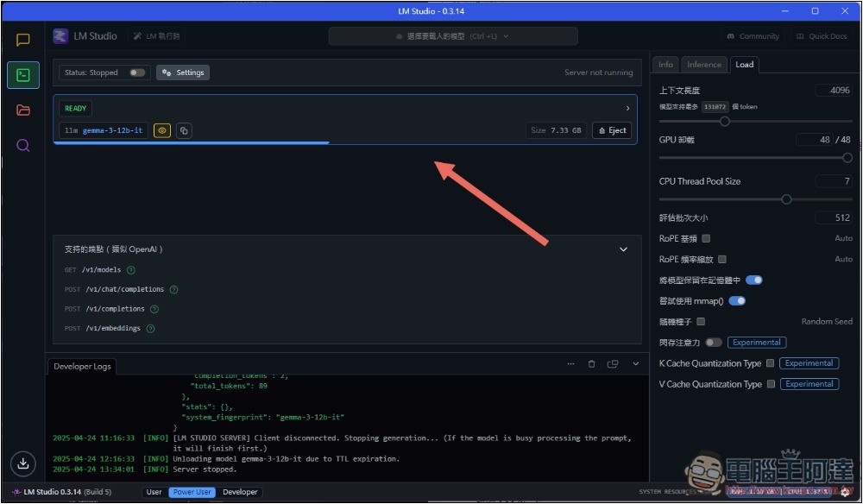Open the My Models folder icon
The image size is (863, 504).
(x=23, y=110)
